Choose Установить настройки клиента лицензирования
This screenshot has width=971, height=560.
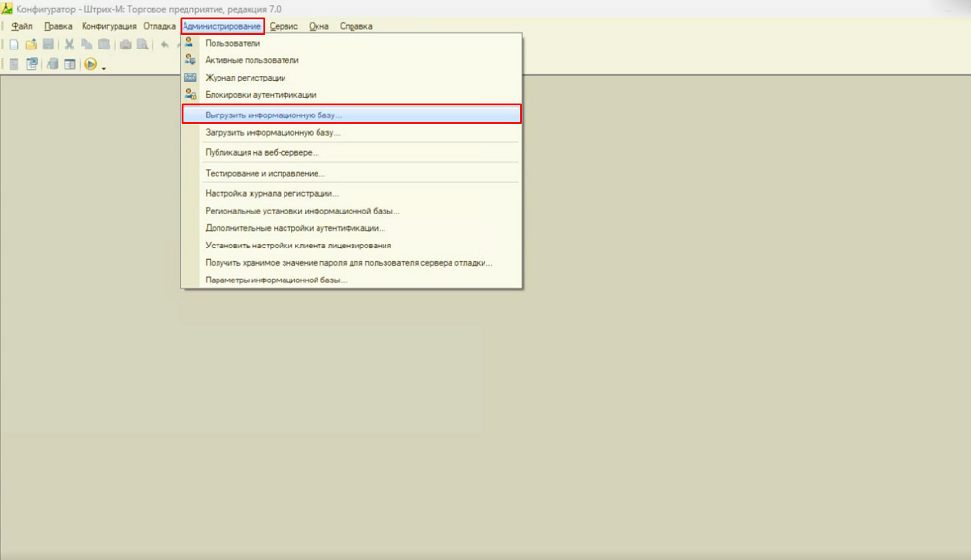coord(352,245)
